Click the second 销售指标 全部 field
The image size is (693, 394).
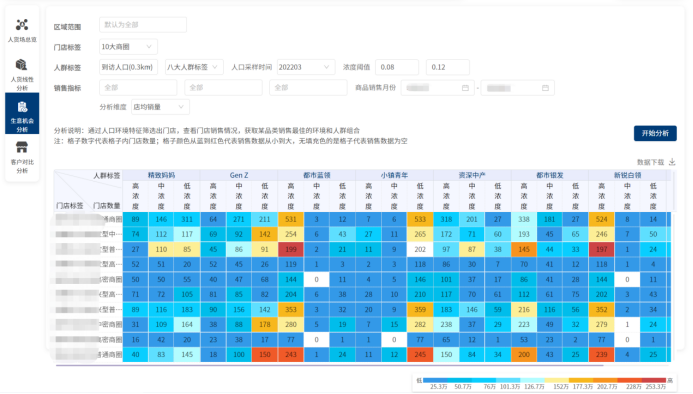223,88
